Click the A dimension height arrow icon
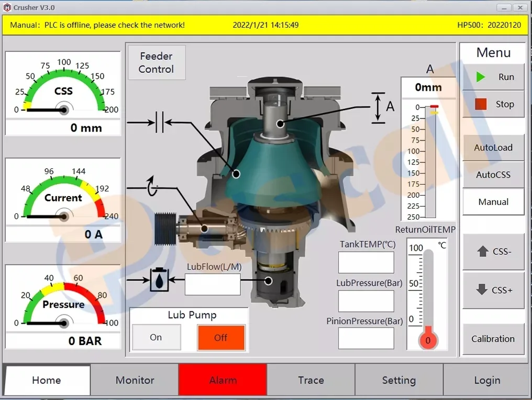The width and height of the screenshot is (532, 400). click(x=378, y=107)
